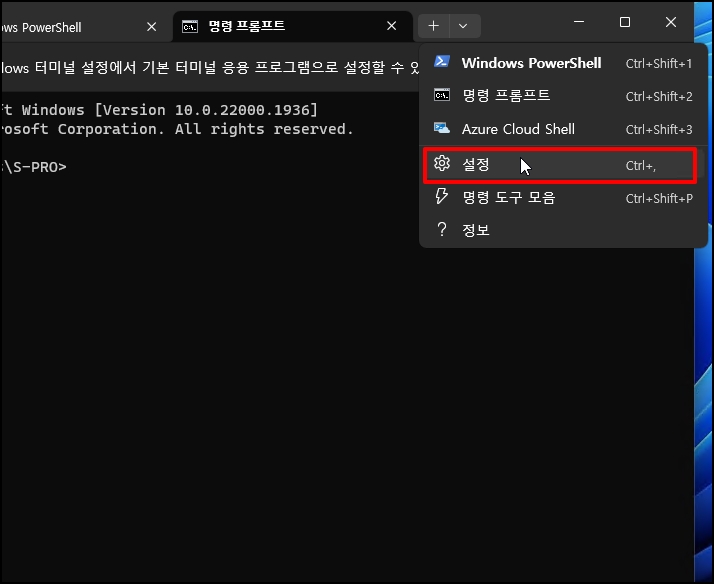Viewport: 714px width, 584px height.
Task: Click the settings gear icon
Action: (442, 163)
